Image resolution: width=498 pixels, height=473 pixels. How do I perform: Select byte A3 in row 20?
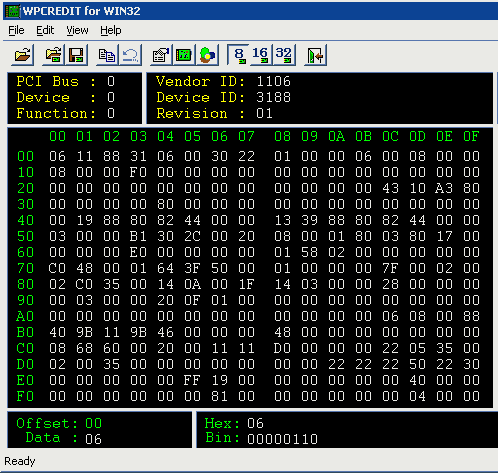click(444, 188)
